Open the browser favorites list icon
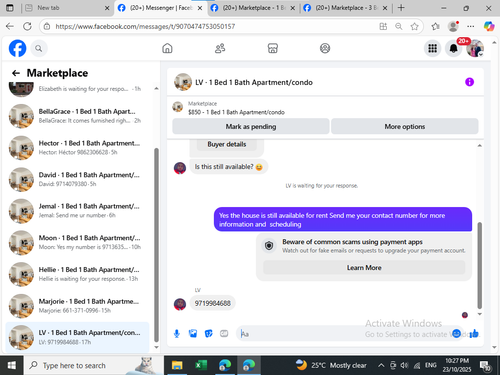The image size is (500, 375). click(x=435, y=26)
